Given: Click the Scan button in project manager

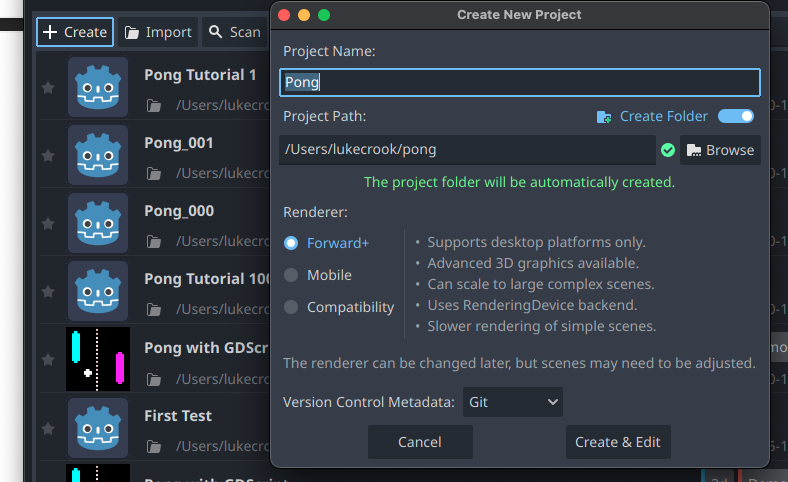Looking at the screenshot, I should point(235,32).
